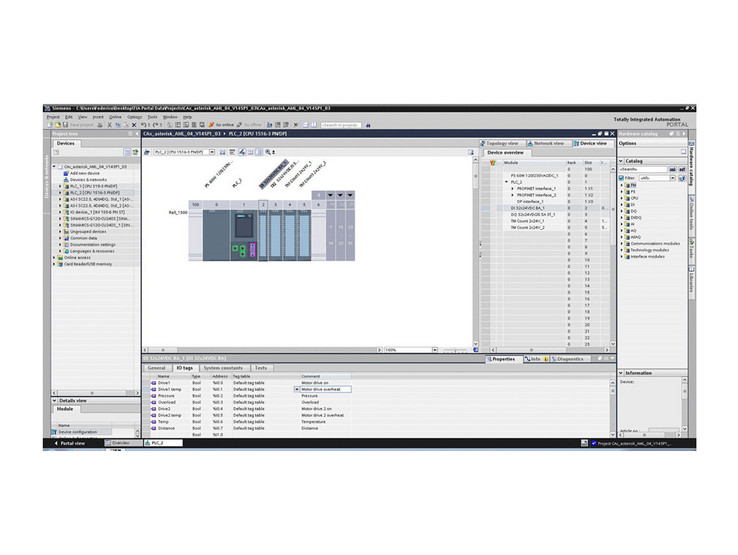738x555 pixels.
Task: Click the Motor drive overheat comment field
Action: (x=326, y=389)
